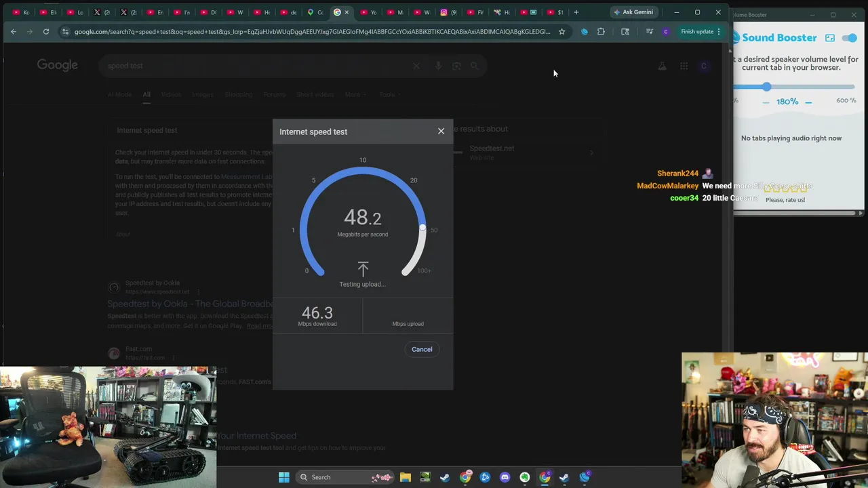
Task: Search by image with Google Lens icon
Action: point(456,66)
